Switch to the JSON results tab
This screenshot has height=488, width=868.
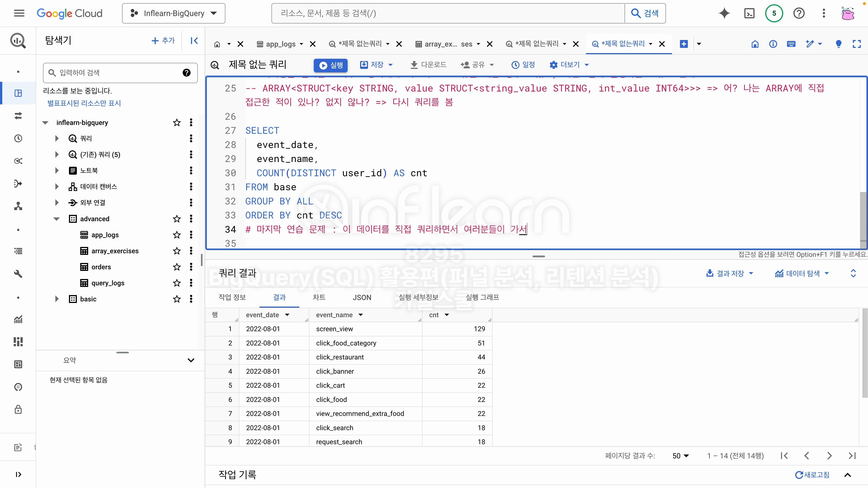[x=362, y=297]
